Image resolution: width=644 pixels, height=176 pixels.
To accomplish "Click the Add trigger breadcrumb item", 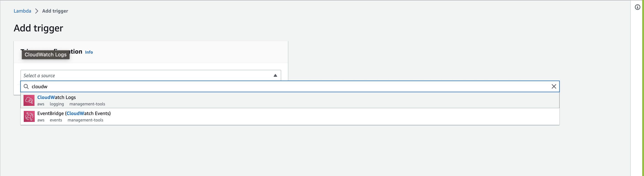I will (x=55, y=11).
